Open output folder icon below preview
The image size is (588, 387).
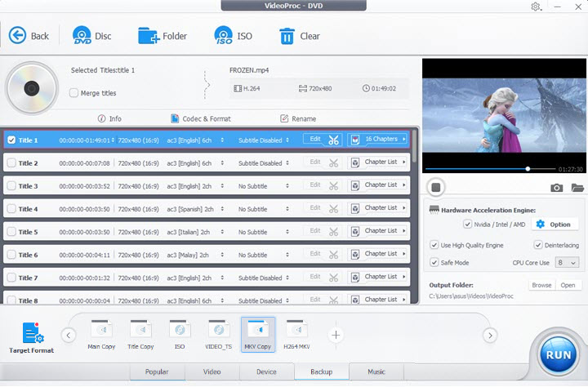coord(577,188)
